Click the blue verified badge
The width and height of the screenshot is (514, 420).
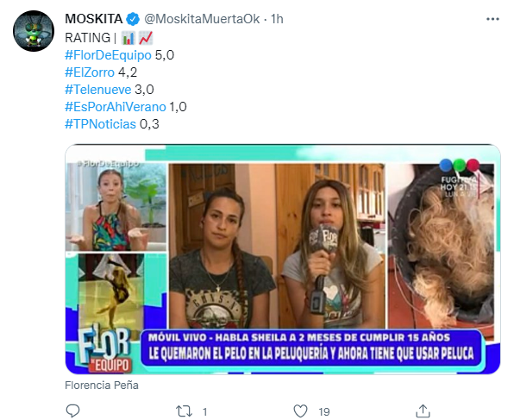tap(133, 19)
